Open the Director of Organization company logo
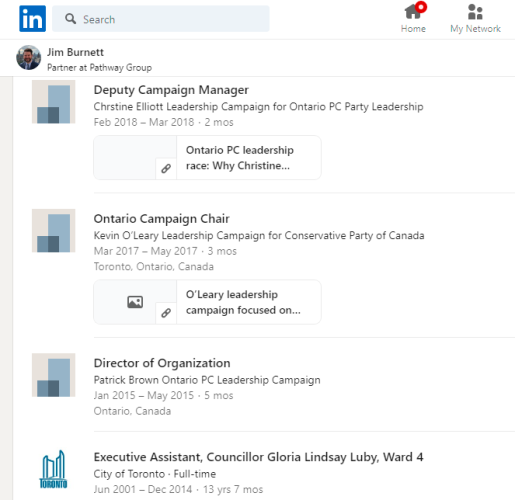 54,375
